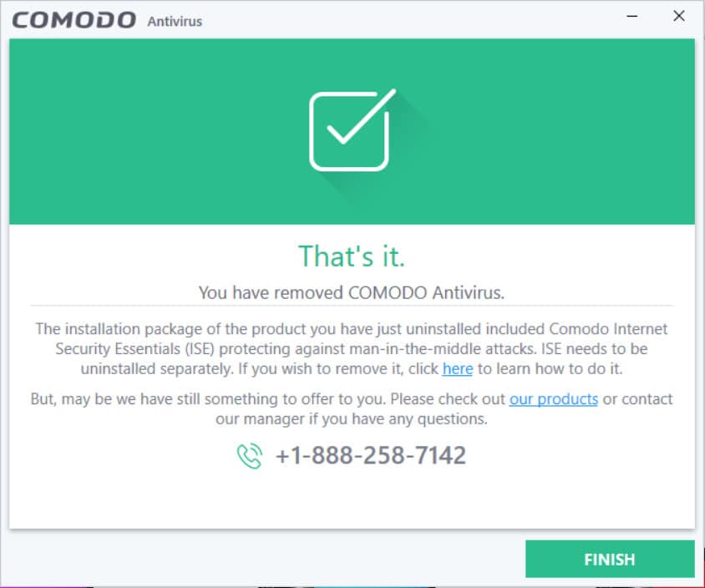Click the large white checkmark box icon
Image resolution: width=705 pixels, height=588 pixels.
[x=352, y=130]
